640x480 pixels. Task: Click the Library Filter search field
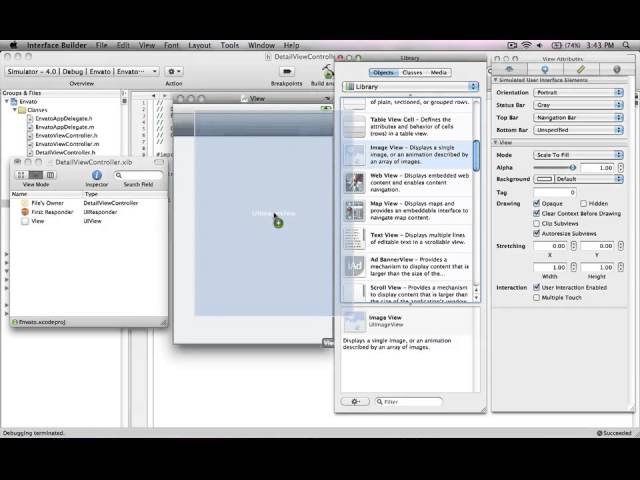408,402
